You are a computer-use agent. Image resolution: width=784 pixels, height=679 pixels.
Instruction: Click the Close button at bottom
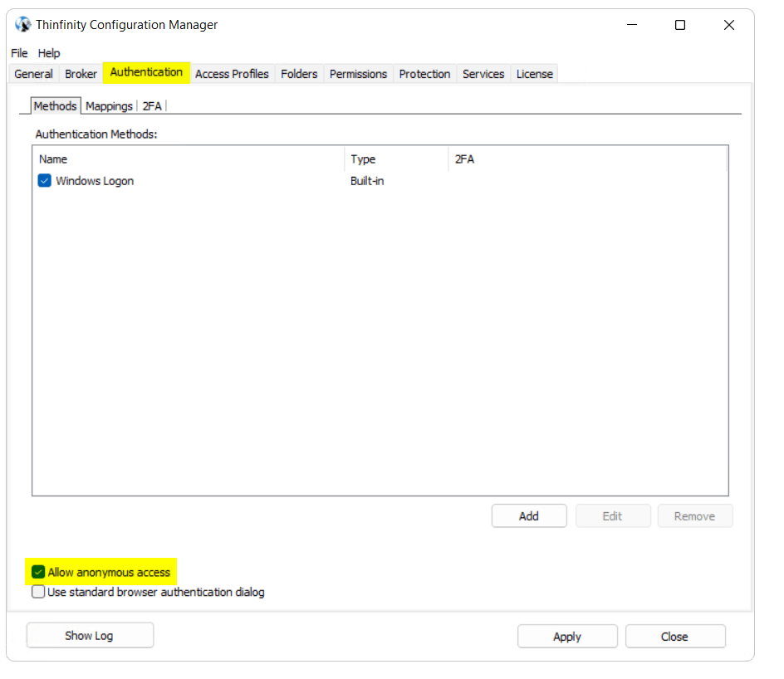[x=675, y=637]
